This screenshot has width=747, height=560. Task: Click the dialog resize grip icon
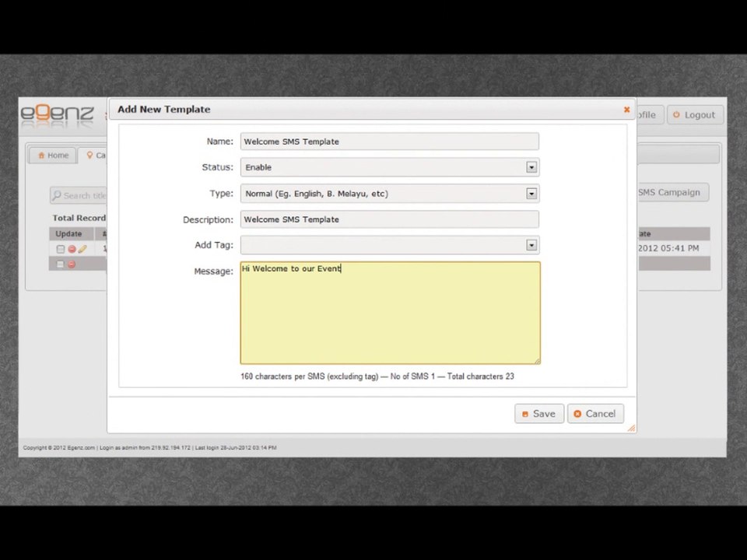click(x=631, y=428)
